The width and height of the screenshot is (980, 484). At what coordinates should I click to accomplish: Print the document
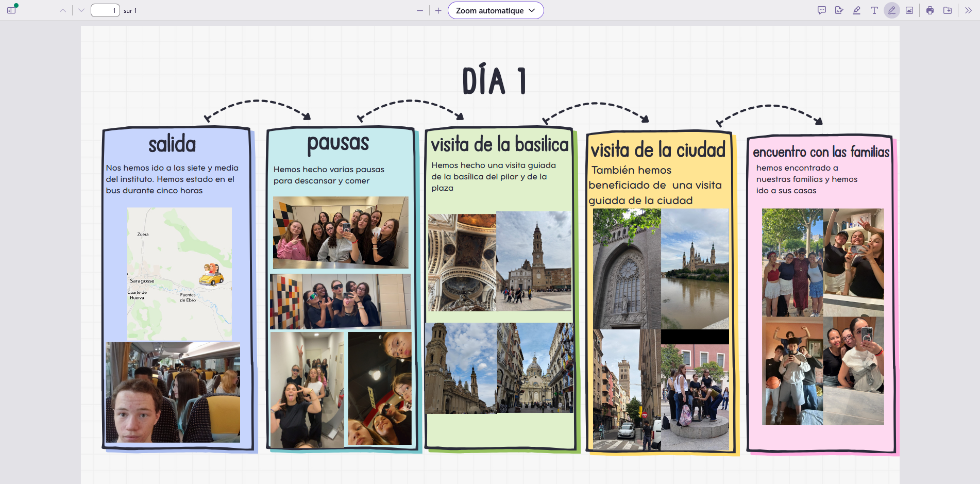pos(930,10)
